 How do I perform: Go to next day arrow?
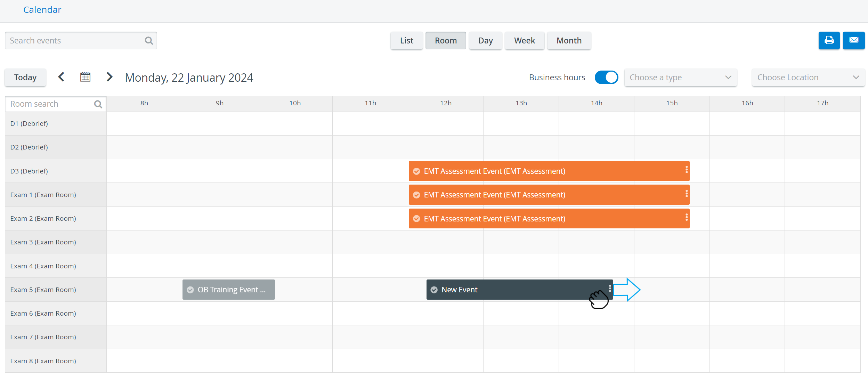coord(109,77)
